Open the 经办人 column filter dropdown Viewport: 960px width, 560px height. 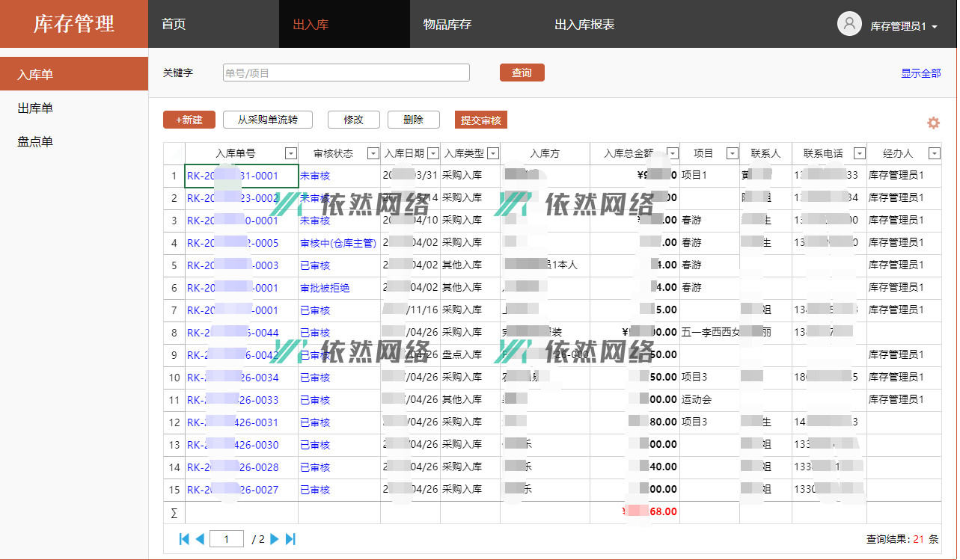[x=934, y=153]
